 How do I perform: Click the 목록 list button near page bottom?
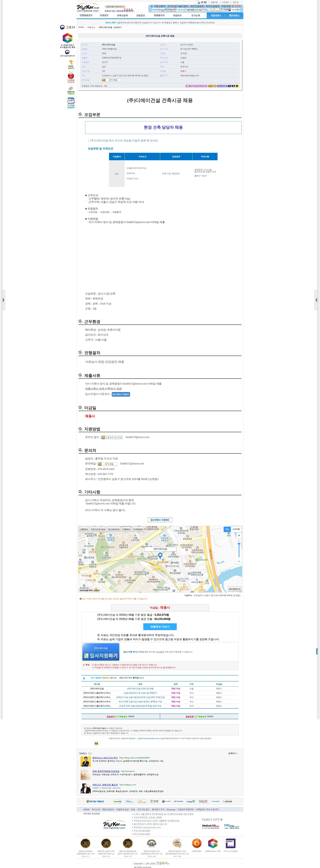96,743
